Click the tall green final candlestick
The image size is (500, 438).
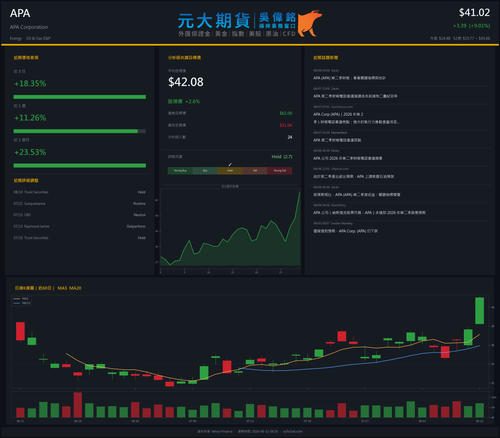(479, 311)
